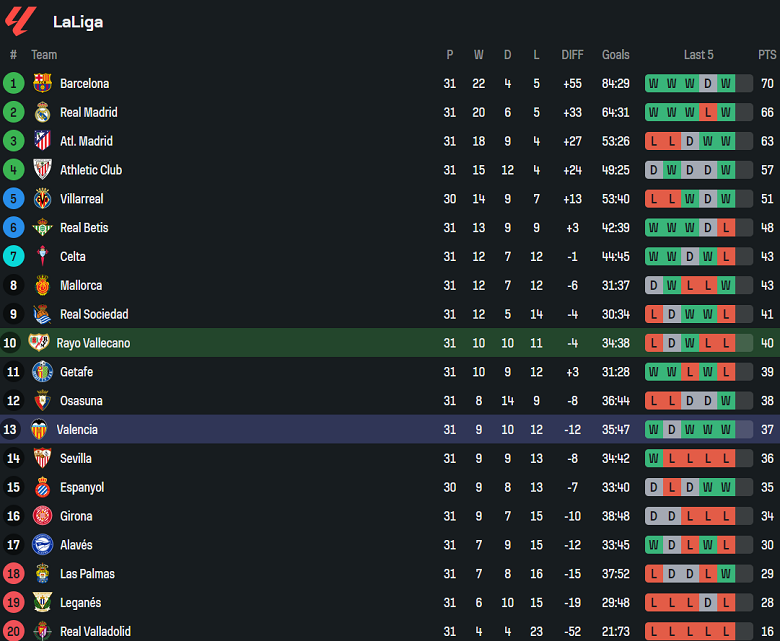Viewport: 780px width, 641px height.
Task: Click the Atl. Madrid club crest
Action: point(42,141)
